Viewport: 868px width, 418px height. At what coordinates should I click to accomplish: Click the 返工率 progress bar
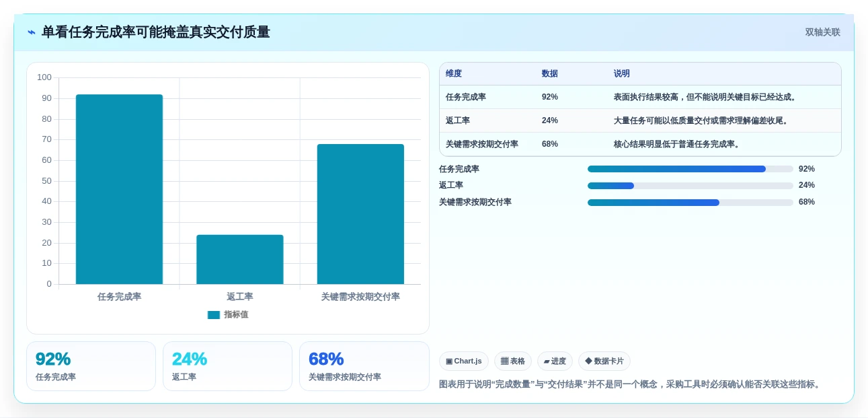691,186
